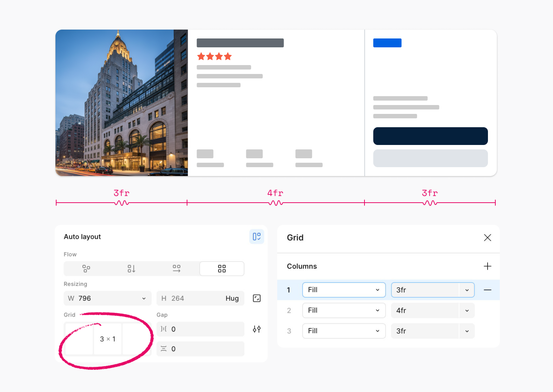Expand the 3fr chevron for column 1
Screen dimensions: 553x392
(467, 290)
